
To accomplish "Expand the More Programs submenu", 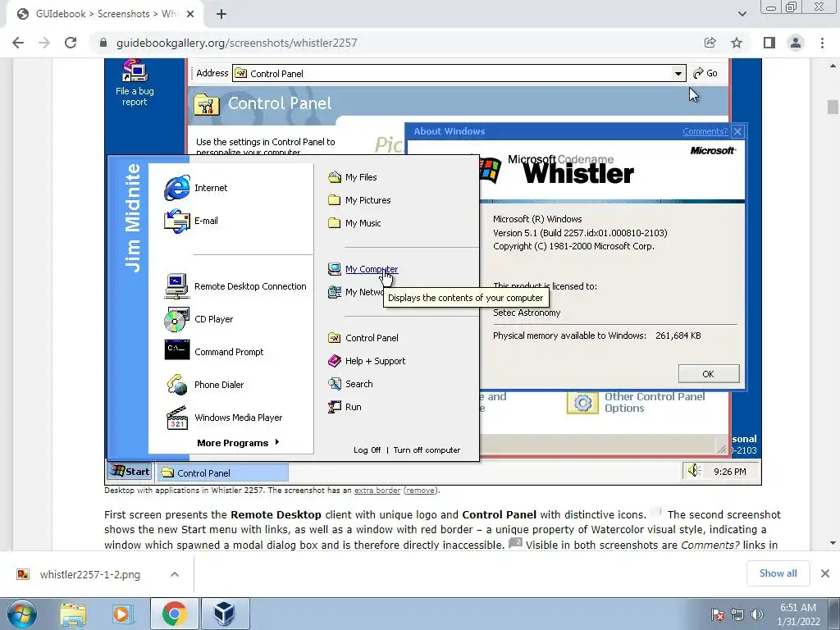I will (238, 442).
